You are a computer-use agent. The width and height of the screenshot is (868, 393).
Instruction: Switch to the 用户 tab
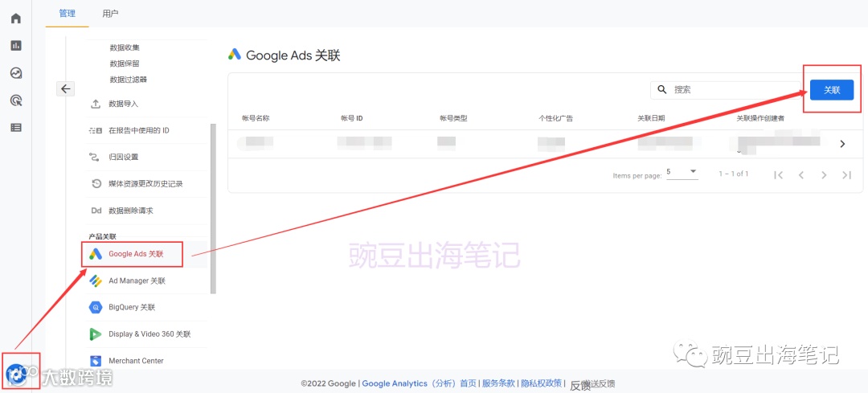[x=110, y=14]
